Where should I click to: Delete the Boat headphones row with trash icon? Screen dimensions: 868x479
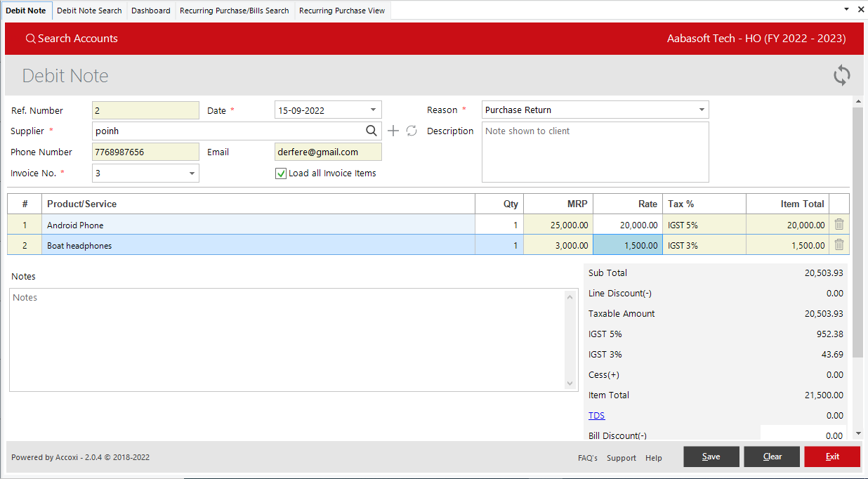(839, 245)
